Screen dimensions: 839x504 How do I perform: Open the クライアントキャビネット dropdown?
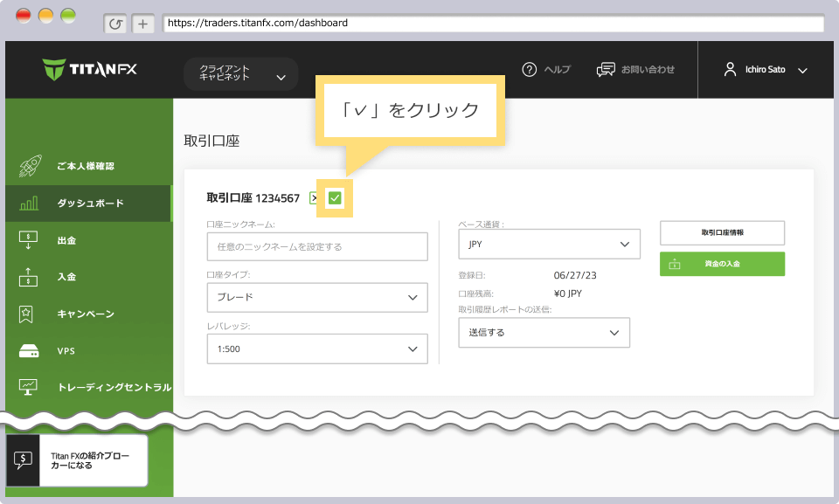point(241,74)
